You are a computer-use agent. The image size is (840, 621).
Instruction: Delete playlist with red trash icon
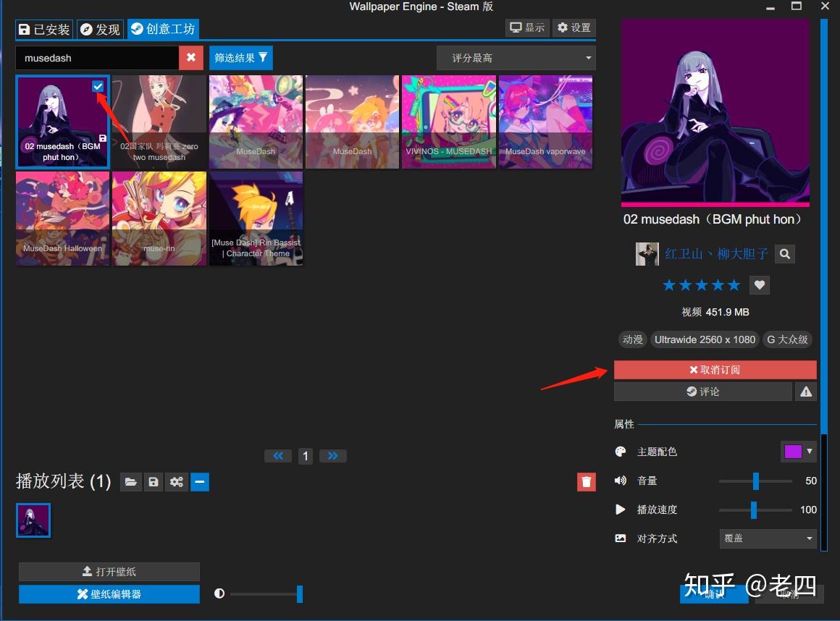point(586,482)
